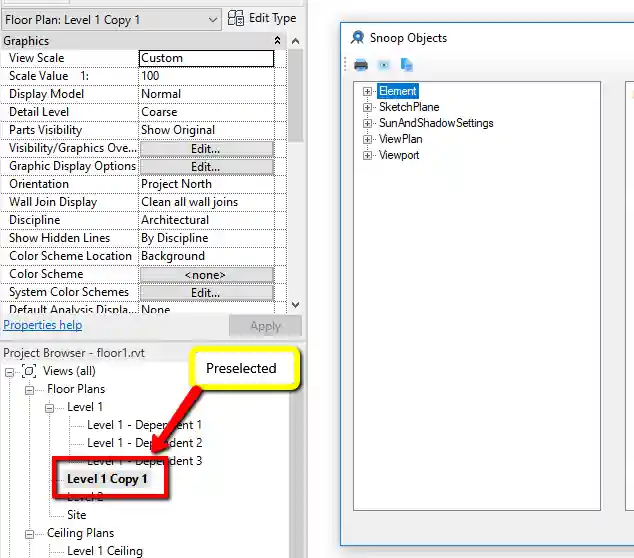Collapse the Floor Plans branch
This screenshot has width=634, height=558.
pyautogui.click(x=28, y=389)
